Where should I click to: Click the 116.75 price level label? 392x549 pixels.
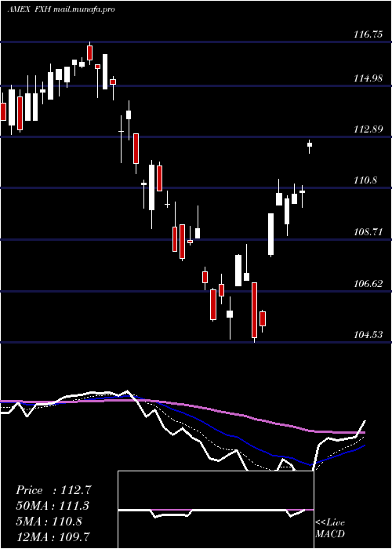368,35
